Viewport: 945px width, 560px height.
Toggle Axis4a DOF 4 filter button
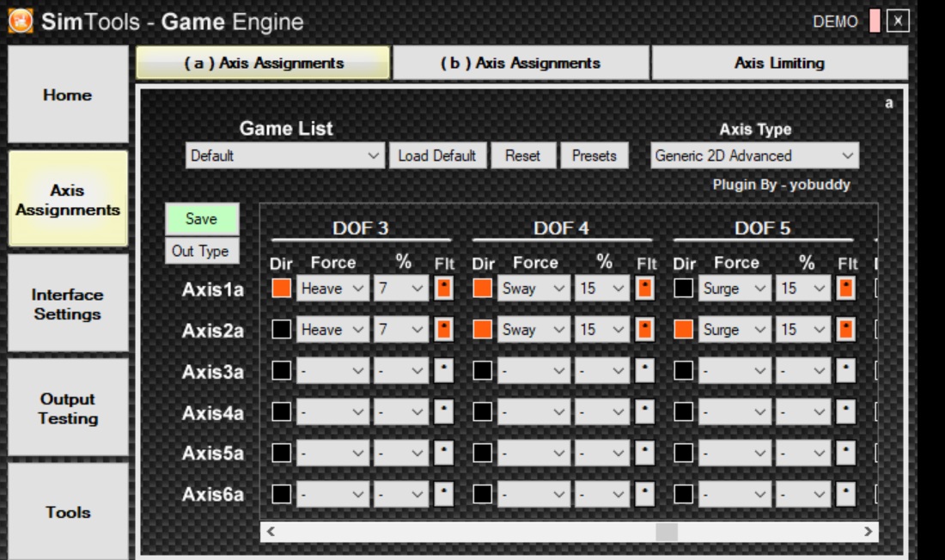point(645,411)
